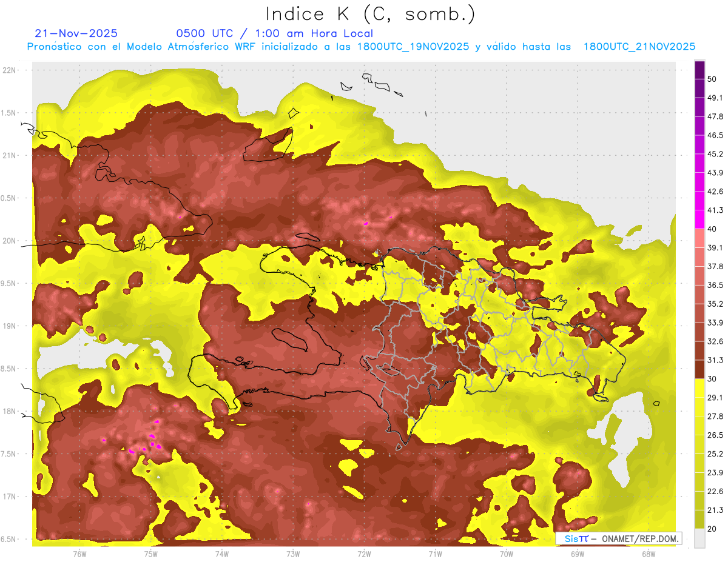The height and width of the screenshot is (562, 728).
Task: Select the "49.1" color scale value
Action: tap(715, 98)
